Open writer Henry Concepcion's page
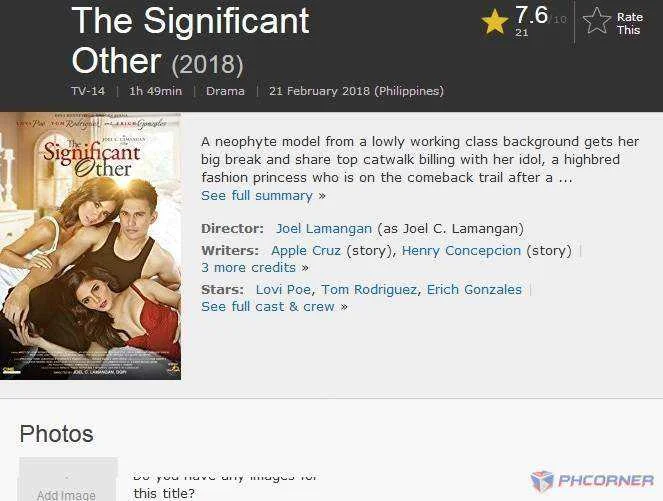 pyautogui.click(x=461, y=251)
